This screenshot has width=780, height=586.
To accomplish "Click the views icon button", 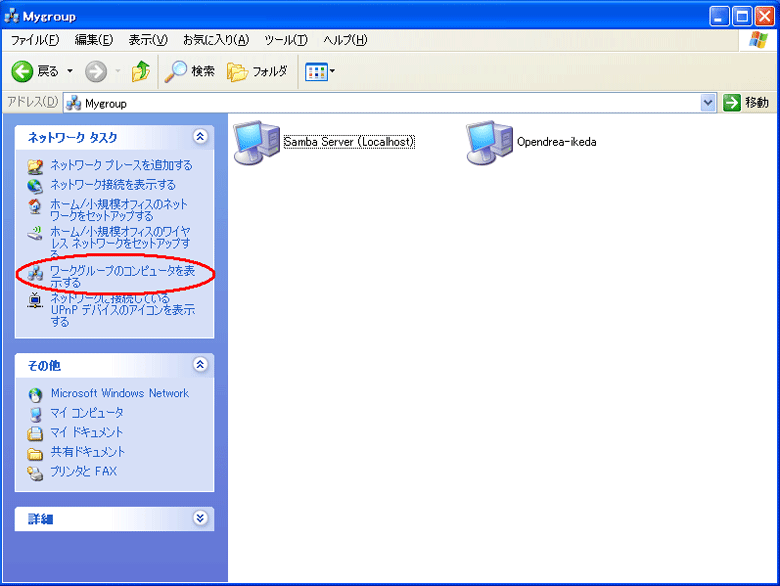I will (316, 72).
